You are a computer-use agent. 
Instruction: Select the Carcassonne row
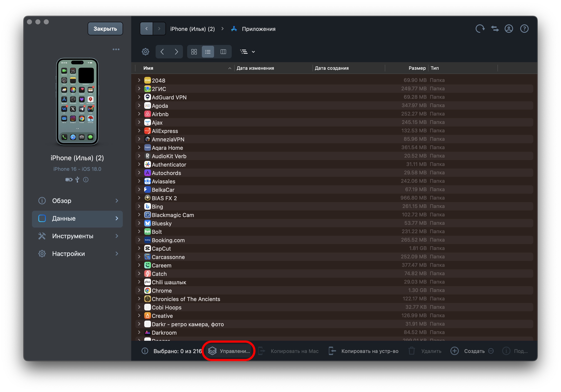click(334, 257)
